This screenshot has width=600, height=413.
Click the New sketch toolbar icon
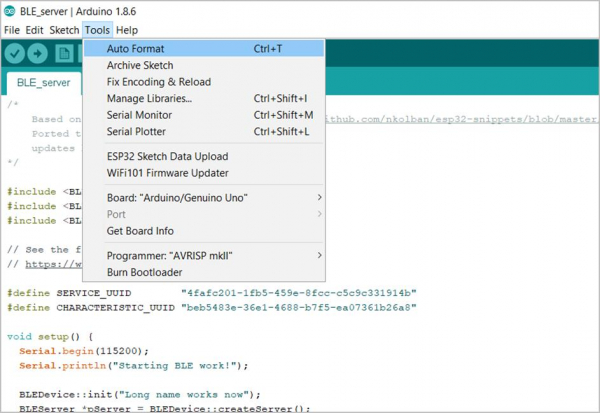(63, 53)
